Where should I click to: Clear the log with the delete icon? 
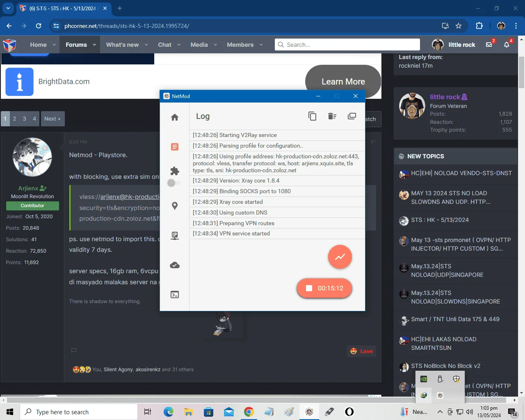tap(332, 116)
